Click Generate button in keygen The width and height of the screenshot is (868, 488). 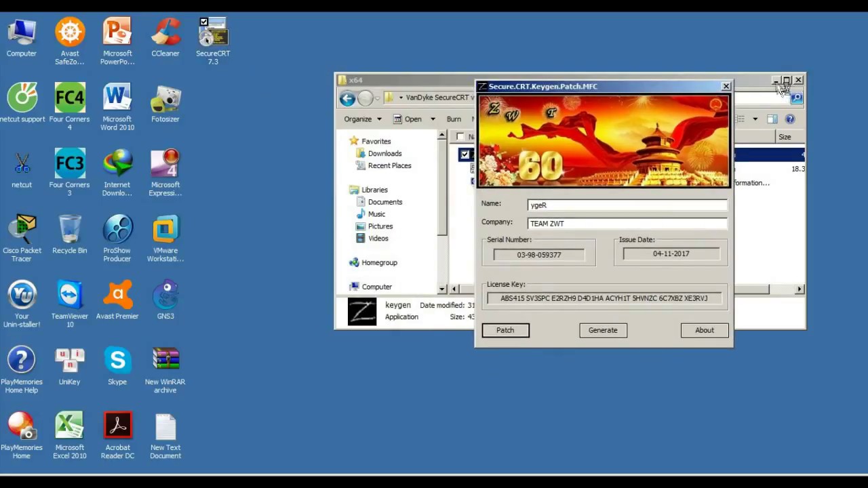coord(603,330)
